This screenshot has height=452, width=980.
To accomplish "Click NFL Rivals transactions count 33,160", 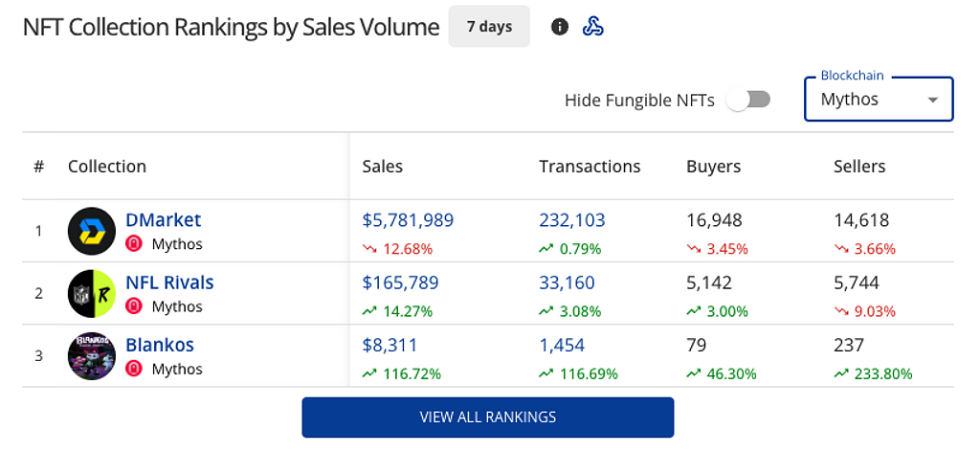I will pos(567,282).
